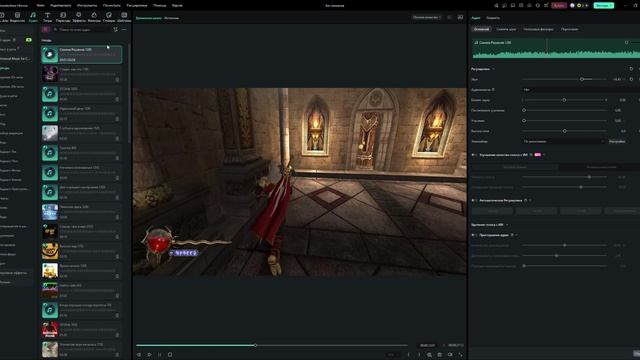
Task: Open the Аудиоприглушение 'Нет' dropdown
Action: (581, 89)
